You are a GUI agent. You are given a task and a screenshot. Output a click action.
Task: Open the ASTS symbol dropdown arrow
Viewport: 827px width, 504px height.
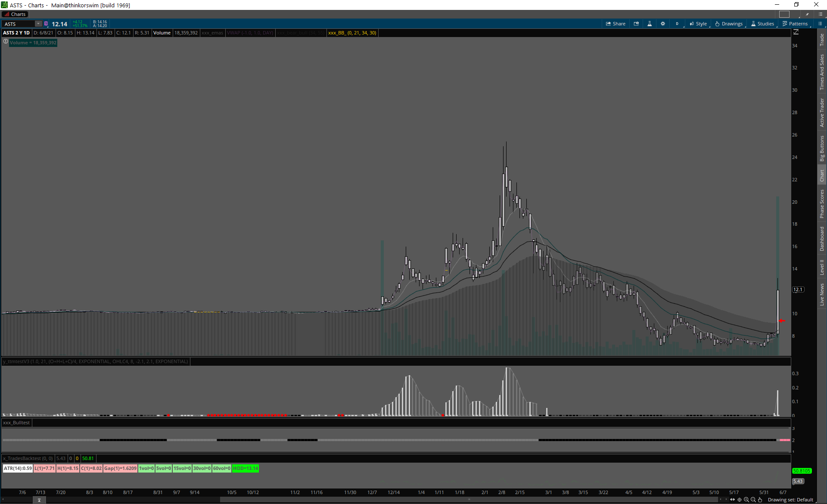[x=38, y=24]
